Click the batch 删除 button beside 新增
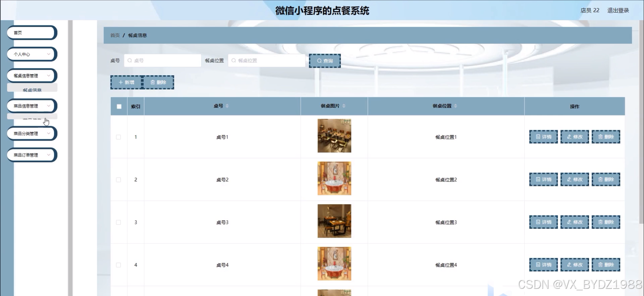The width and height of the screenshot is (644, 296). [x=158, y=82]
